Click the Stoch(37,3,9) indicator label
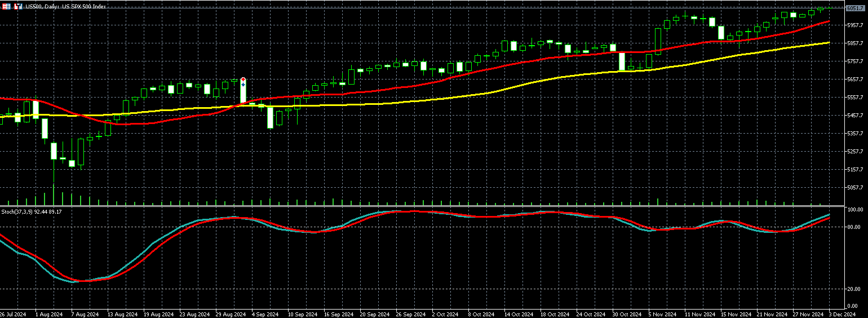Screen dimensions: 868x318 point(31,211)
